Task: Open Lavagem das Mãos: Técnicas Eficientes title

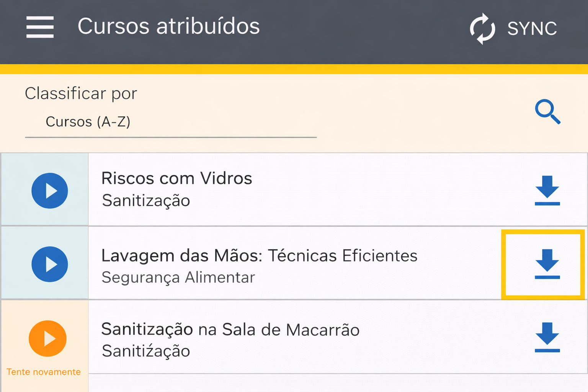Action: [x=259, y=256]
